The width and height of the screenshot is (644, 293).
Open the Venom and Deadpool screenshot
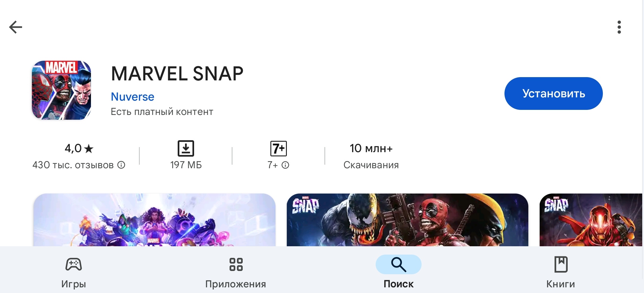(x=408, y=220)
